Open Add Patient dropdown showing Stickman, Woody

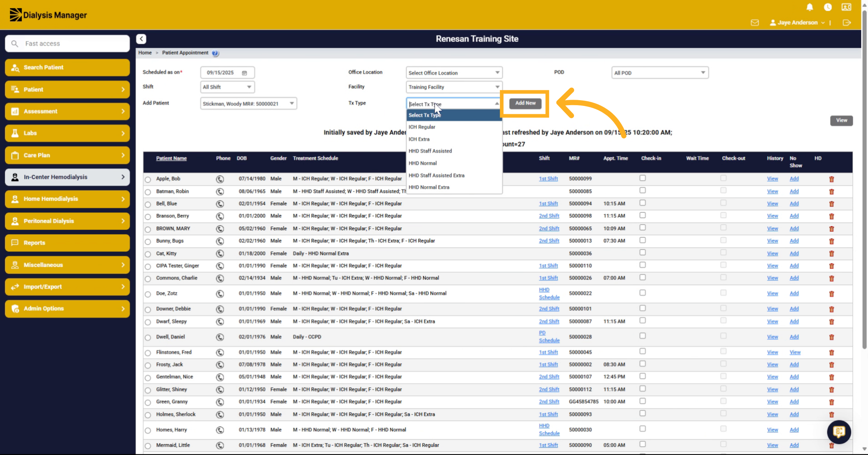point(248,104)
